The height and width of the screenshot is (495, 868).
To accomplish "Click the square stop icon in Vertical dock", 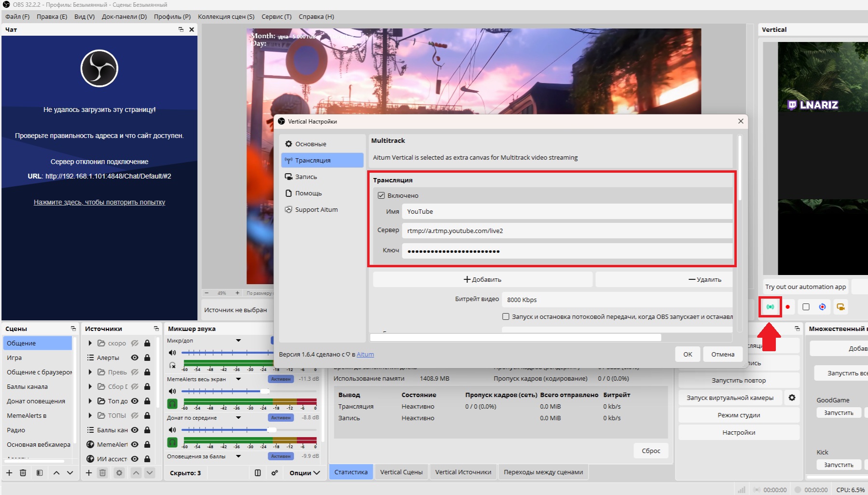I will (x=806, y=307).
